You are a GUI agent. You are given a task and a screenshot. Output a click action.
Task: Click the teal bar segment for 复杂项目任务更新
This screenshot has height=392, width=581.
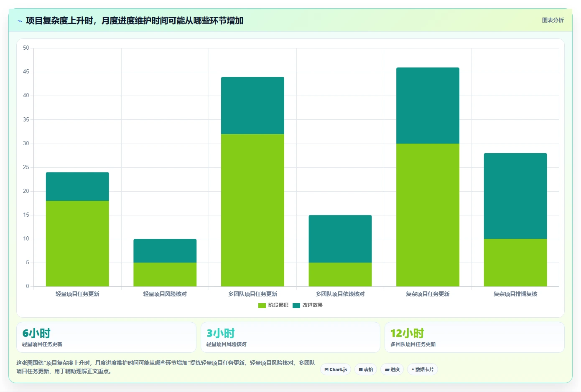[428, 106]
